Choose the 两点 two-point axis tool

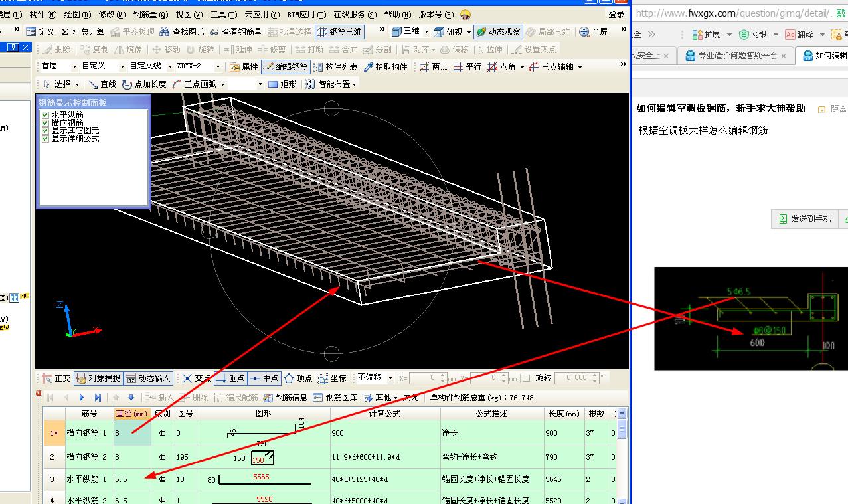coord(434,66)
